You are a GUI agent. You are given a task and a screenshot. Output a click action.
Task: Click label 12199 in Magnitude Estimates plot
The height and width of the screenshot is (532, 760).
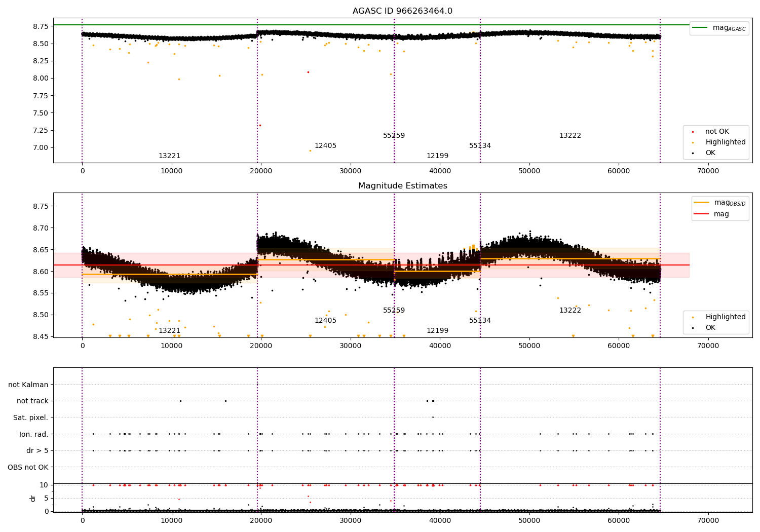pos(437,331)
